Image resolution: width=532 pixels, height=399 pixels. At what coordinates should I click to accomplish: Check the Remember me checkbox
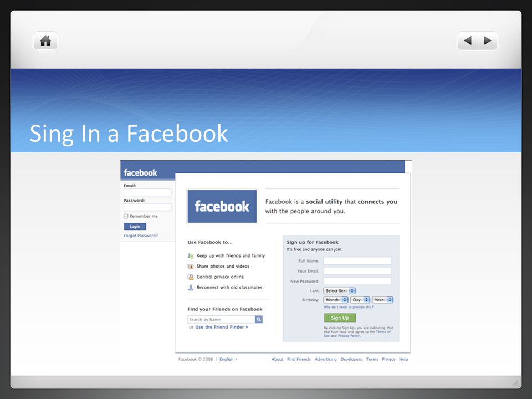(126, 216)
